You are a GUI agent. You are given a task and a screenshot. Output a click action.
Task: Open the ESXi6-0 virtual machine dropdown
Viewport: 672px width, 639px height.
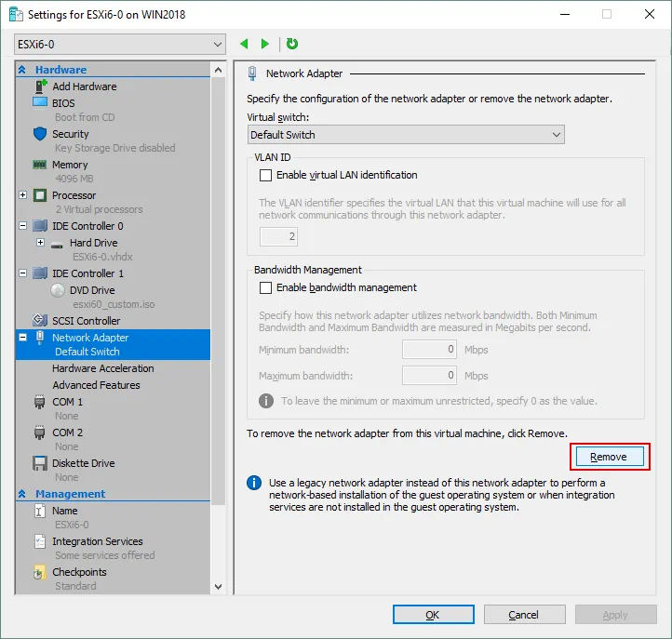tap(120, 44)
